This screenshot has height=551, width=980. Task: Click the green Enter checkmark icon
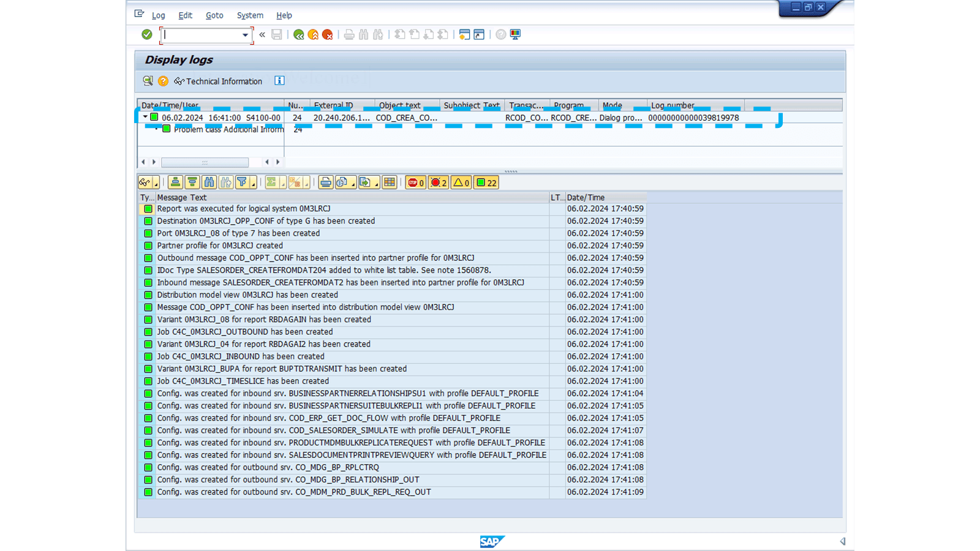point(146,35)
